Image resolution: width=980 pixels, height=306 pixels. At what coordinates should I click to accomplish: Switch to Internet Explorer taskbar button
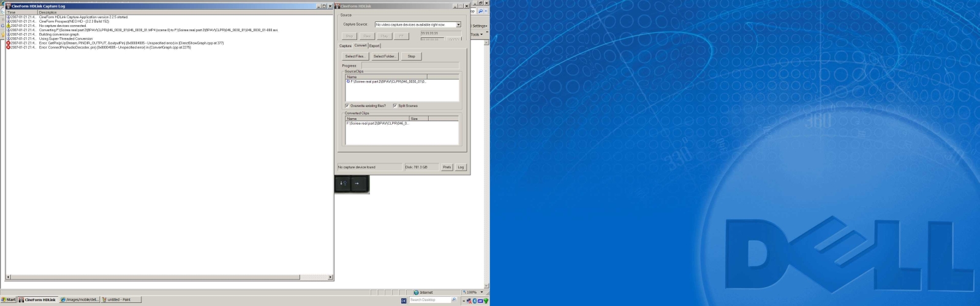pyautogui.click(x=80, y=300)
